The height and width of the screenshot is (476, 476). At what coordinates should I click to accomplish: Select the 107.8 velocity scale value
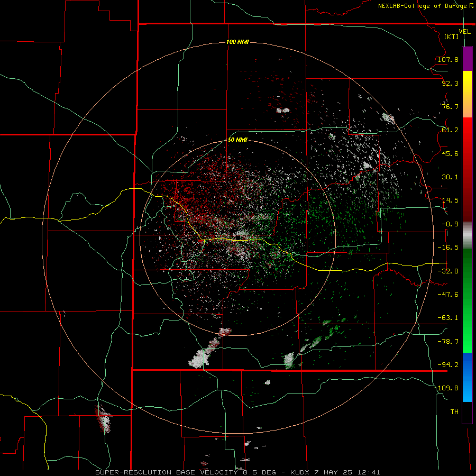point(448,59)
